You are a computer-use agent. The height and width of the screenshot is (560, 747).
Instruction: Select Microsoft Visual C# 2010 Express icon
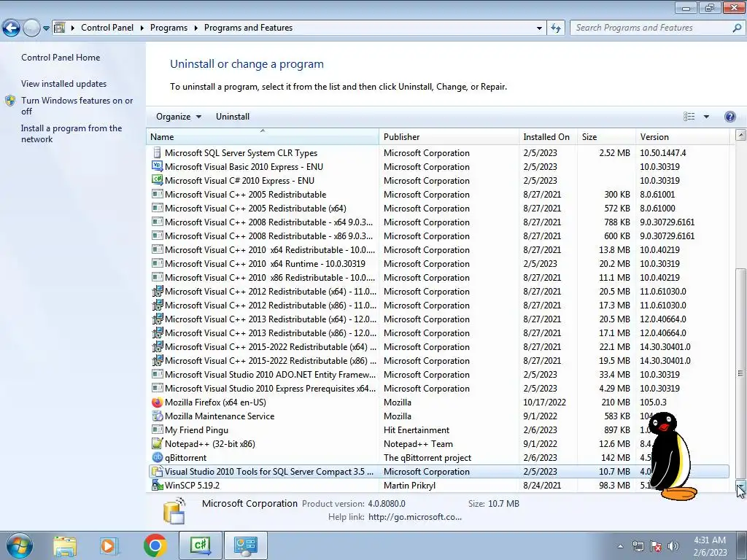157,180
